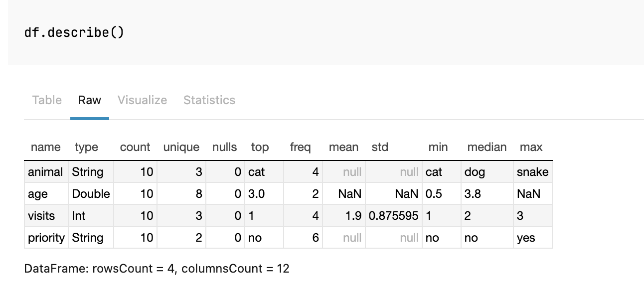Click the std column header
Screen dimensions: 644x301
(380, 147)
